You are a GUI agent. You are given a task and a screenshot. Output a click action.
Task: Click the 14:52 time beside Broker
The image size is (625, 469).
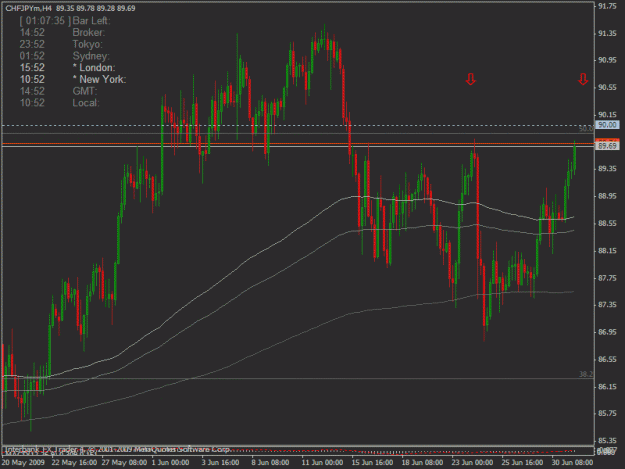(x=32, y=33)
